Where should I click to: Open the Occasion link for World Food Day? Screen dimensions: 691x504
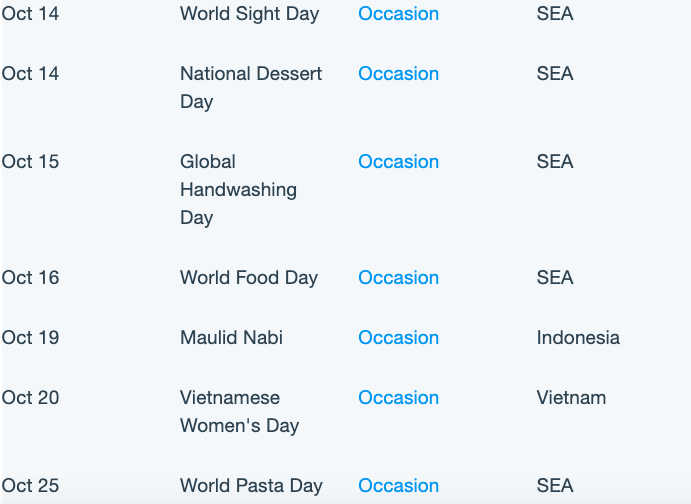click(x=398, y=278)
